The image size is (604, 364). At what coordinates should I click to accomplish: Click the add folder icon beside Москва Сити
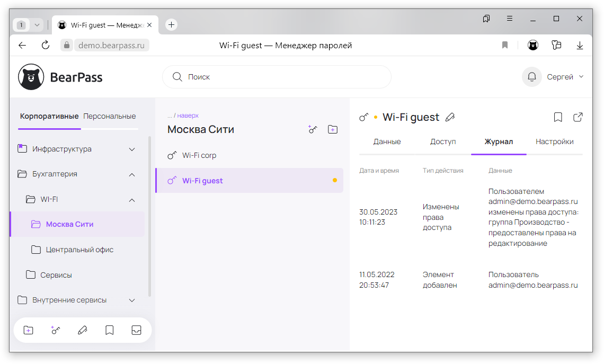(333, 129)
